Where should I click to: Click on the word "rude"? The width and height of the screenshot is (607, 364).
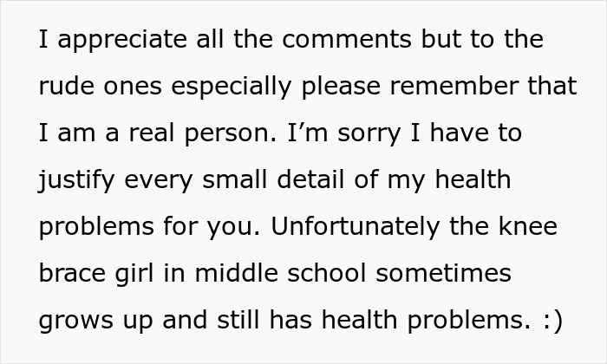66,86
